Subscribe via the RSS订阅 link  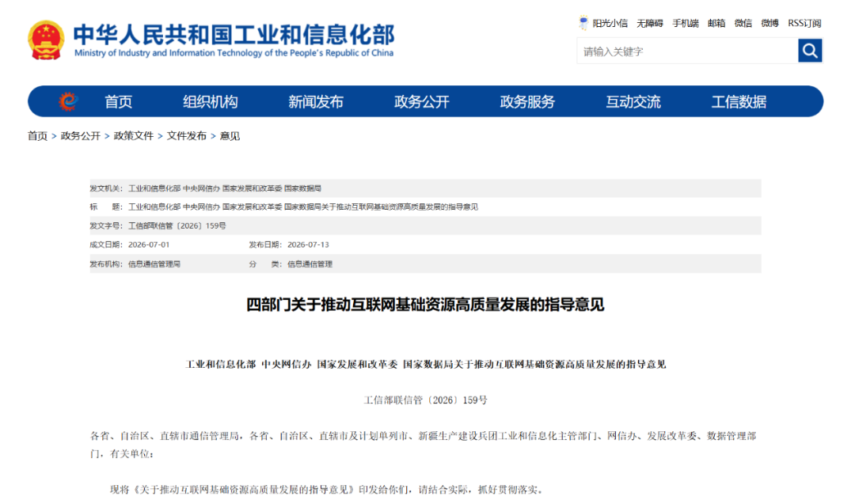[804, 24]
